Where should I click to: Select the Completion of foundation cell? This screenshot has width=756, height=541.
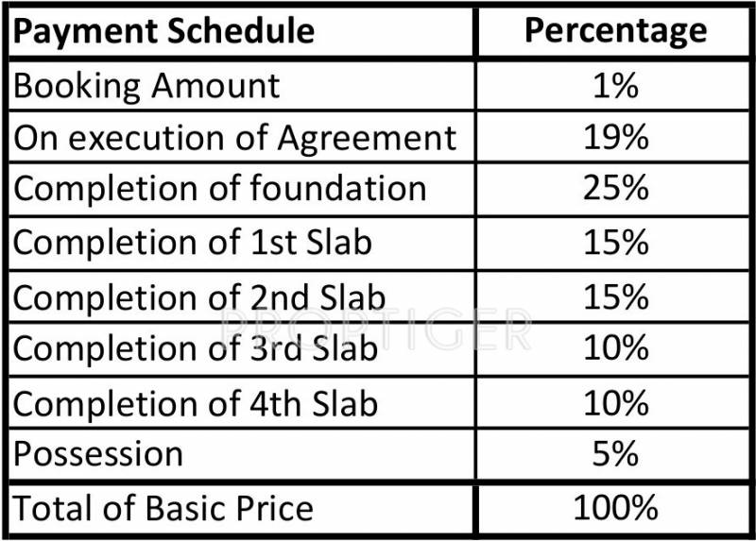[219, 189]
